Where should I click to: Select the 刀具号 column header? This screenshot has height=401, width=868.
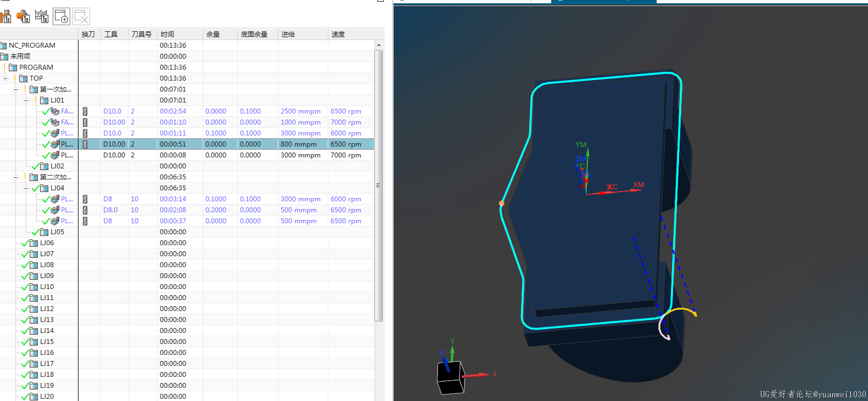pyautogui.click(x=143, y=34)
